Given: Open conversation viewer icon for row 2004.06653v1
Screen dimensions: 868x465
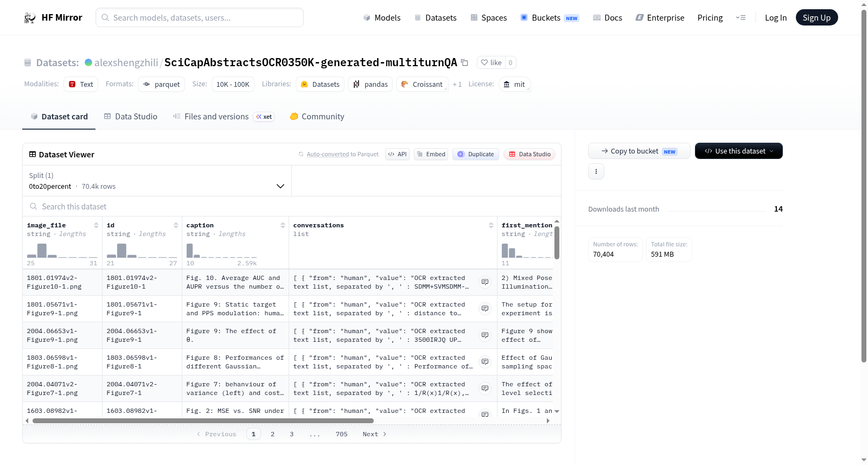Looking at the screenshot, I should click(x=485, y=335).
